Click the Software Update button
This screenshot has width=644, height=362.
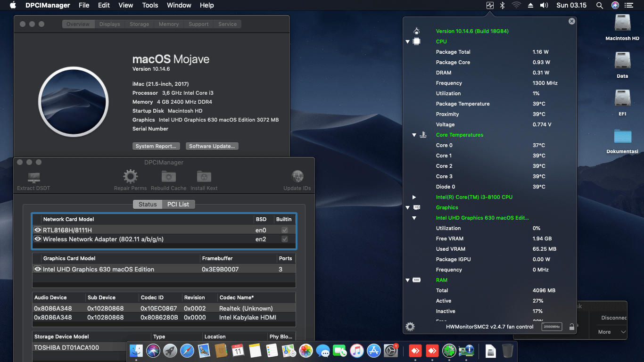click(212, 146)
